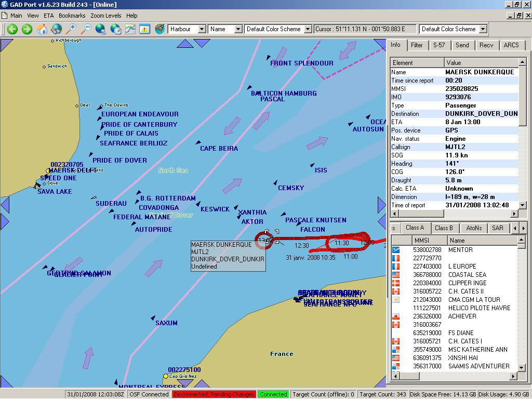Click the MMSI value 235028825
The image size is (532, 399).
pos(462,88)
